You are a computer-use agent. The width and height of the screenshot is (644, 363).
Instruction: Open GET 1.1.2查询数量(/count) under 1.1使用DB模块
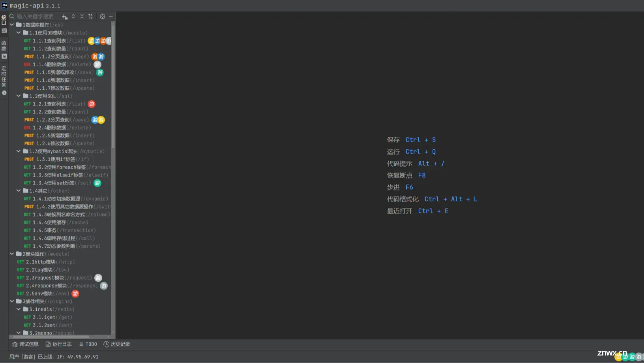pos(56,49)
